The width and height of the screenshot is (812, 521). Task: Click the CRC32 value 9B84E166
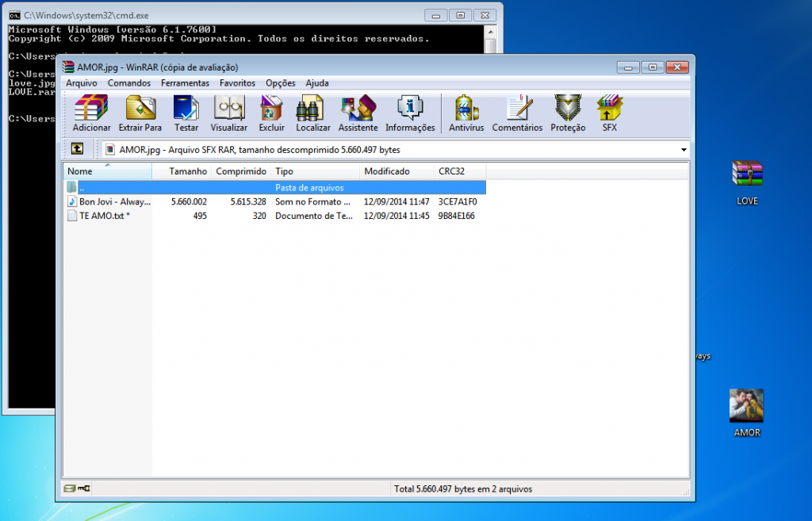[456, 216]
